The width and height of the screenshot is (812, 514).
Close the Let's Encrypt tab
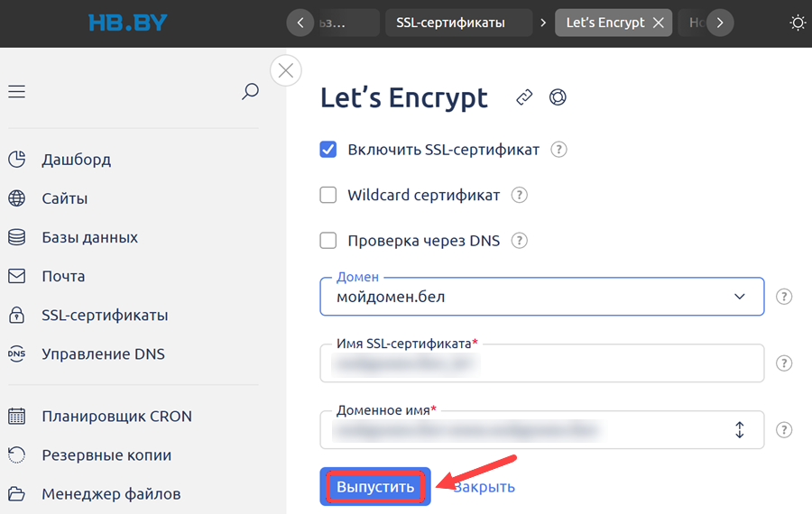pyautogui.click(x=659, y=23)
